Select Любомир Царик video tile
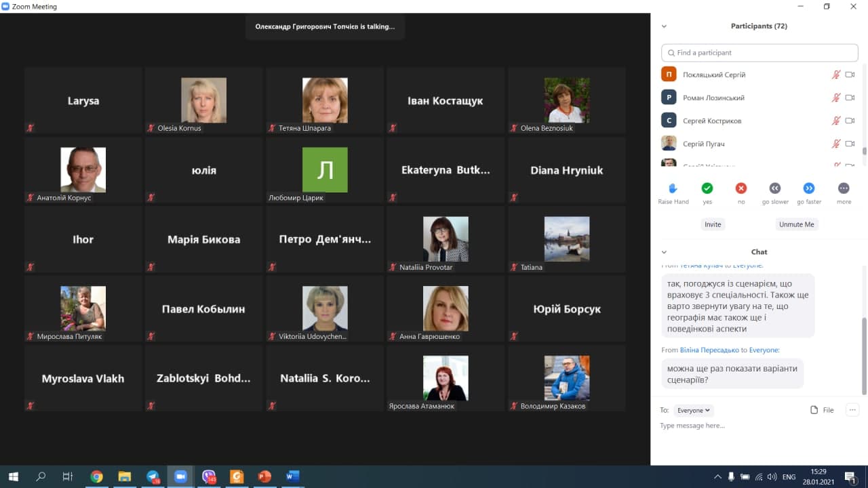The height and width of the screenshot is (488, 868). [325, 169]
